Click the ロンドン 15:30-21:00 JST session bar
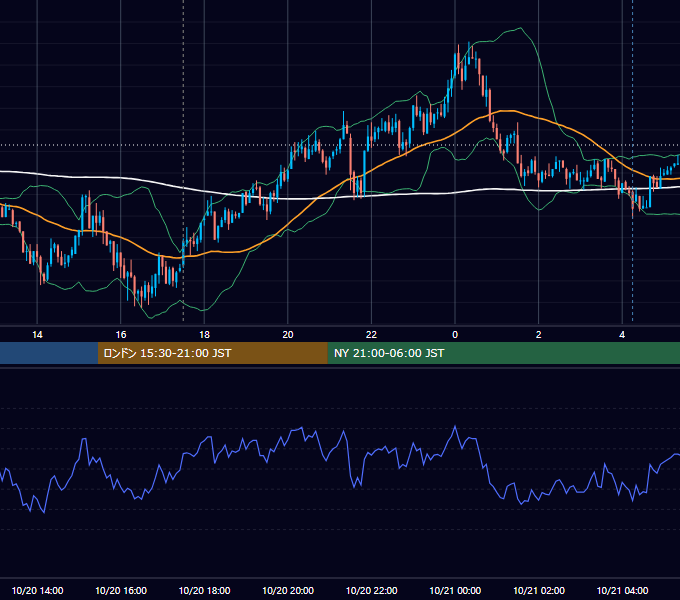 click(212, 353)
